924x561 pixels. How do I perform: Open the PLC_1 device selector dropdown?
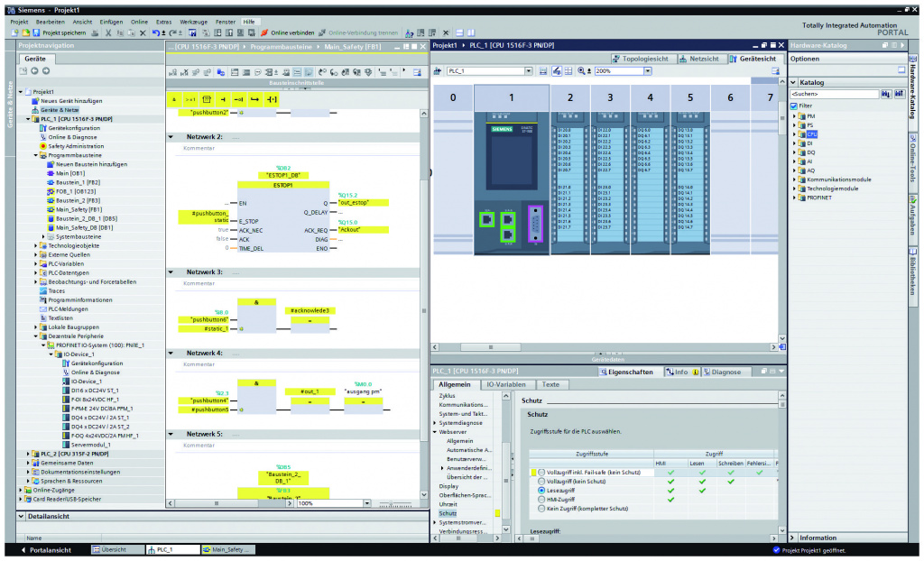(528, 70)
